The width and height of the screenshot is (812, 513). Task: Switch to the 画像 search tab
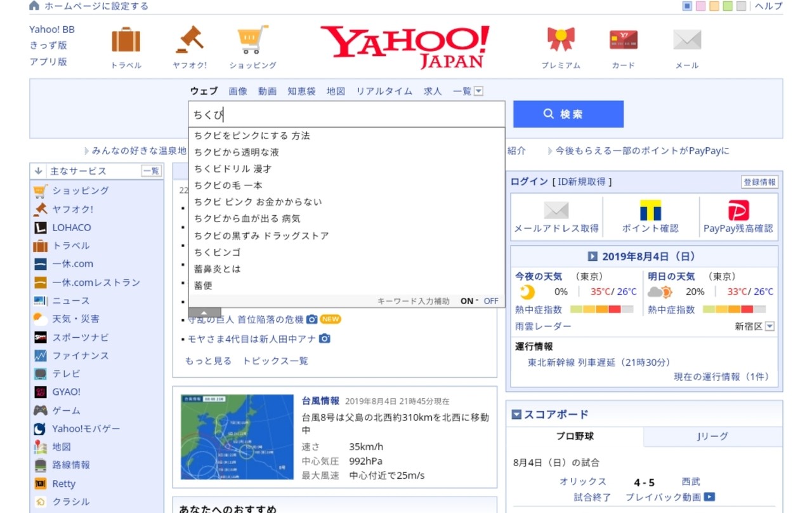[x=238, y=91]
